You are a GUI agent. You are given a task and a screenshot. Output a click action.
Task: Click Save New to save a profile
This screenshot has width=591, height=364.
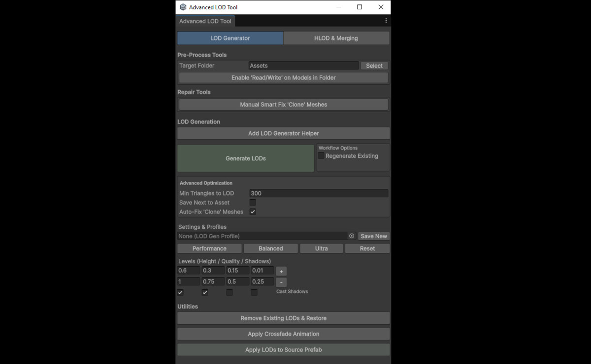[x=373, y=236]
